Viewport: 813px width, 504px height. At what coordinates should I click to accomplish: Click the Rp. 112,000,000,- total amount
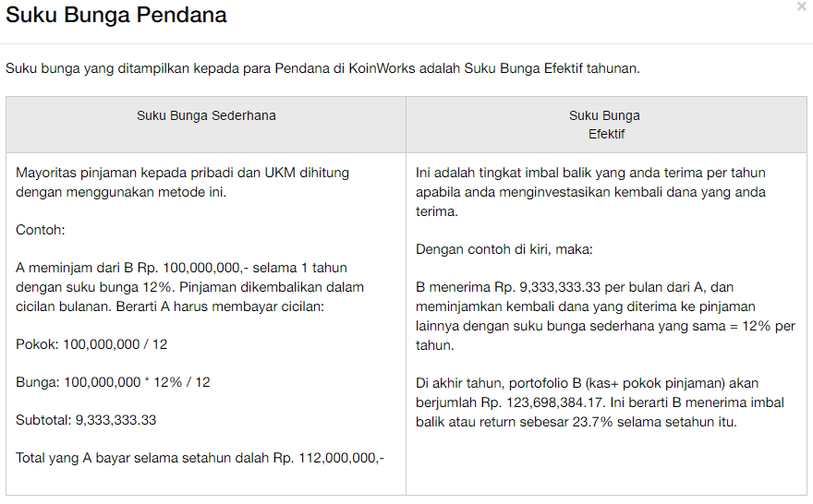pos(329,458)
